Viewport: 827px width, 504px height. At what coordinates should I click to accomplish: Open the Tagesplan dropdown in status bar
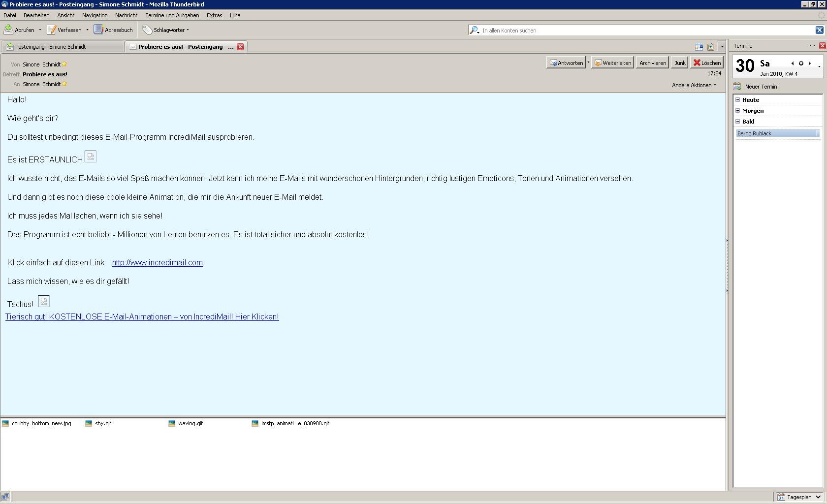coord(800,497)
